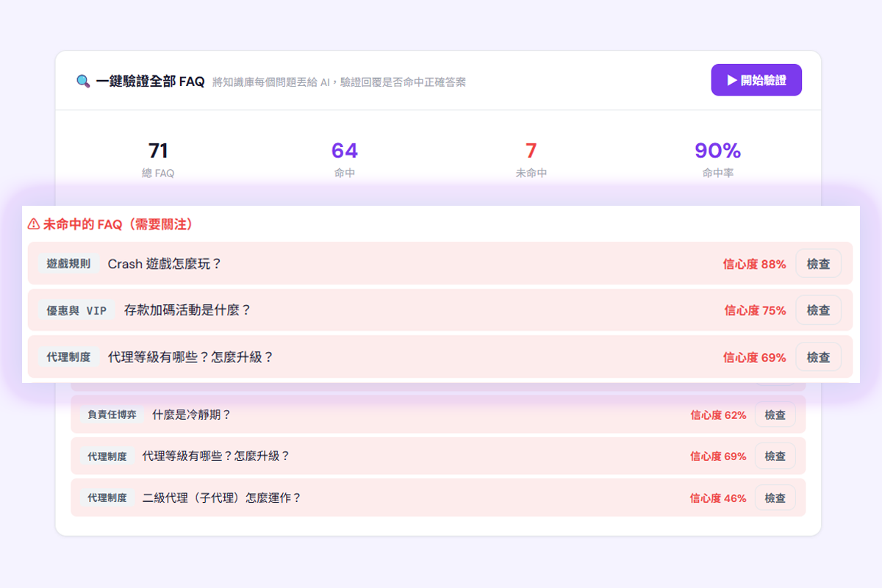882x588 pixels.
Task: Click 檢查 for Crash 遊戲怎麼玩
Action: [x=818, y=264]
